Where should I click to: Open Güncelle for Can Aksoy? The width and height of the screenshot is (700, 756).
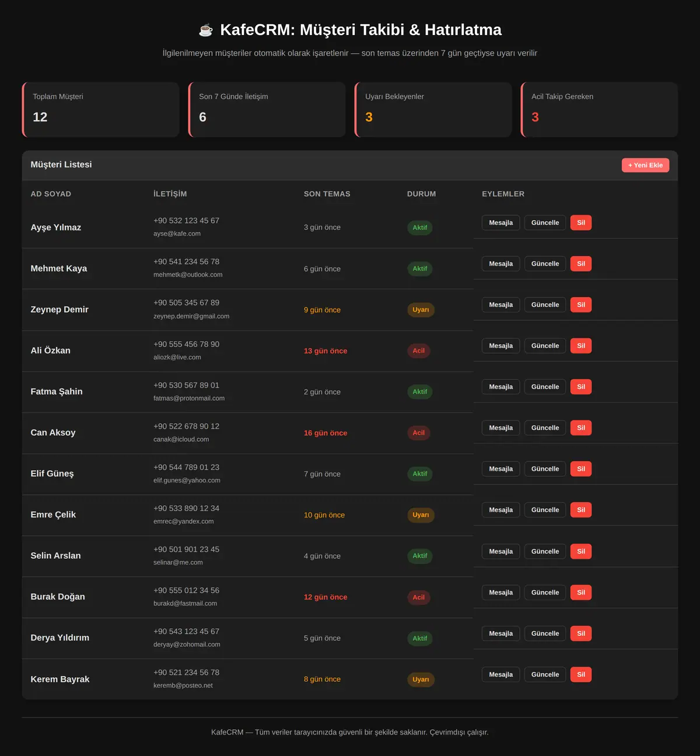tap(545, 428)
